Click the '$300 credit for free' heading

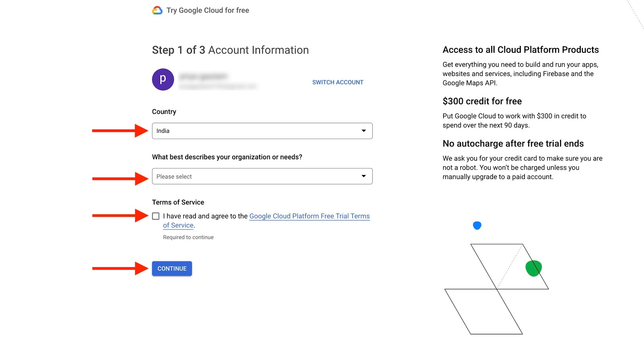click(x=482, y=101)
